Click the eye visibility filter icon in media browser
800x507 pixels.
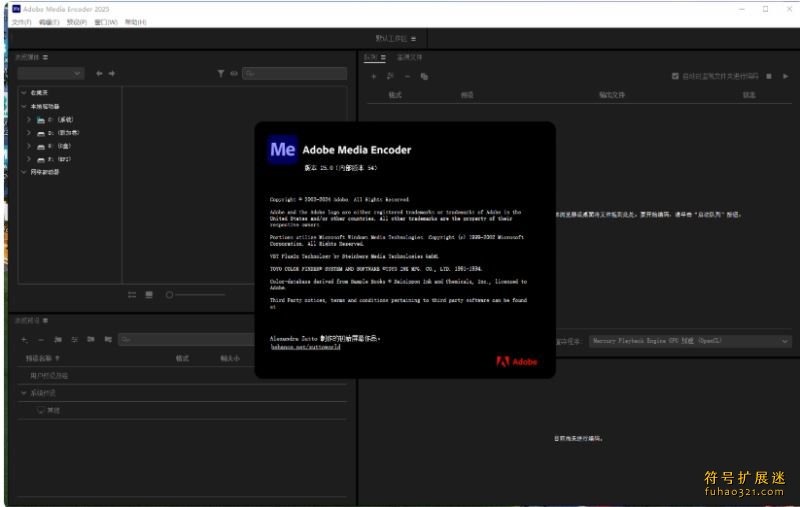click(x=234, y=73)
